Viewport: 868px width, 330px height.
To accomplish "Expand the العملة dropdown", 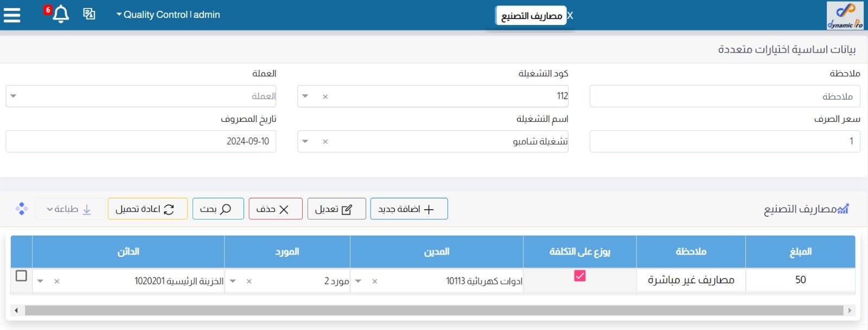I will [14, 96].
